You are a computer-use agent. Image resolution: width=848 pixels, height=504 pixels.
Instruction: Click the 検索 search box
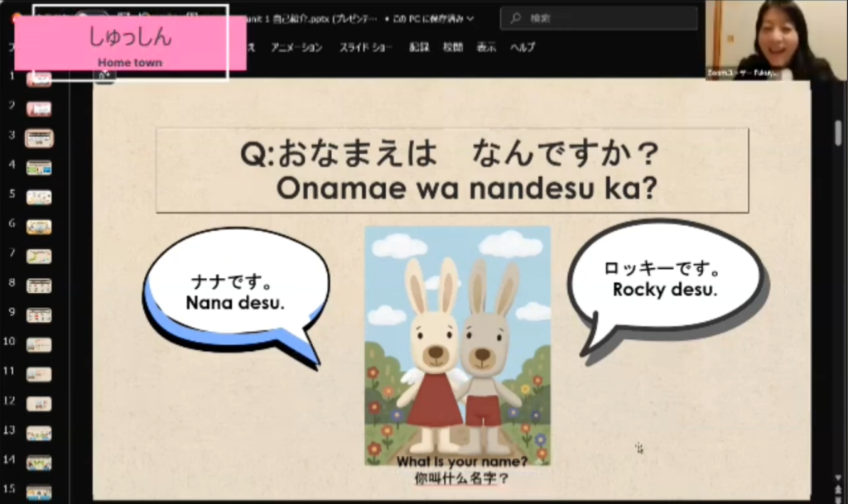[600, 17]
